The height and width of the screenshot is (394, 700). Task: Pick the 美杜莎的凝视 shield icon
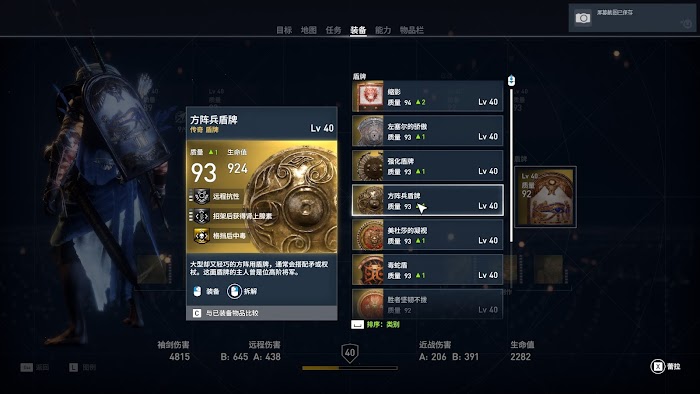pos(368,235)
